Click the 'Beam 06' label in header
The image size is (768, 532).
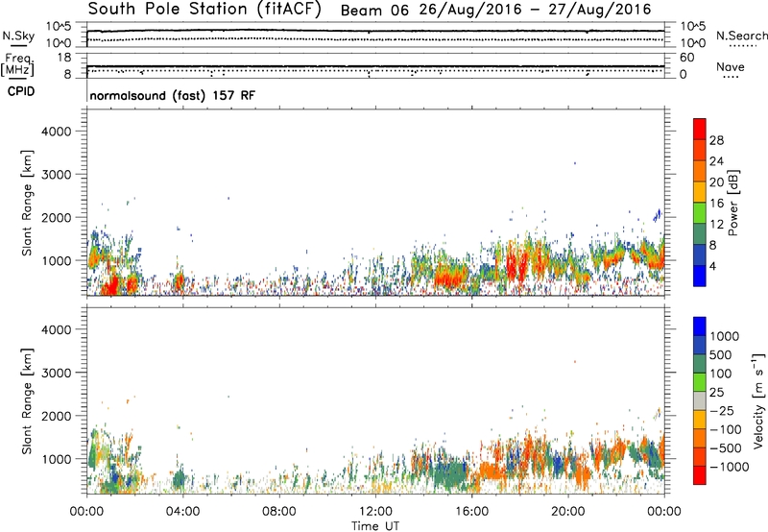374,11
